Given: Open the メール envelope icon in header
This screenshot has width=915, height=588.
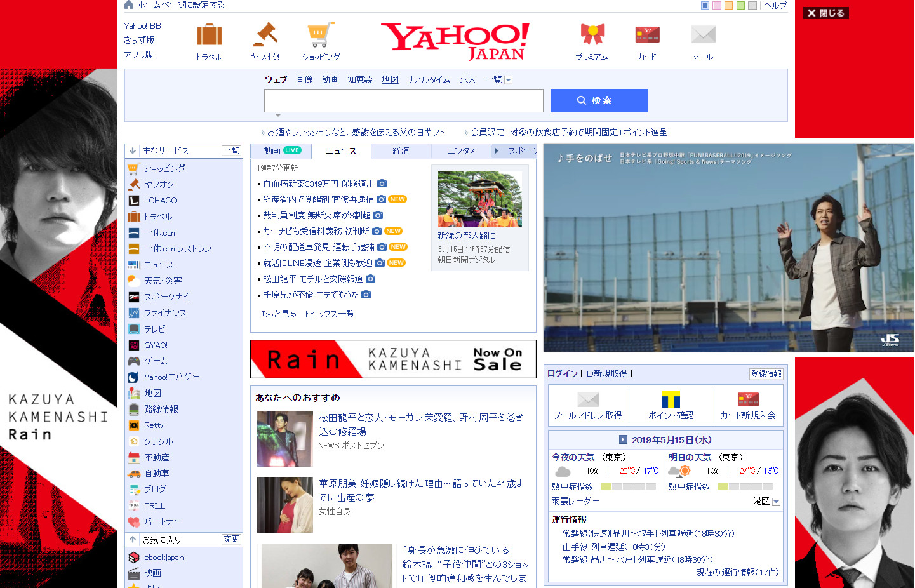Looking at the screenshot, I should point(703,34).
